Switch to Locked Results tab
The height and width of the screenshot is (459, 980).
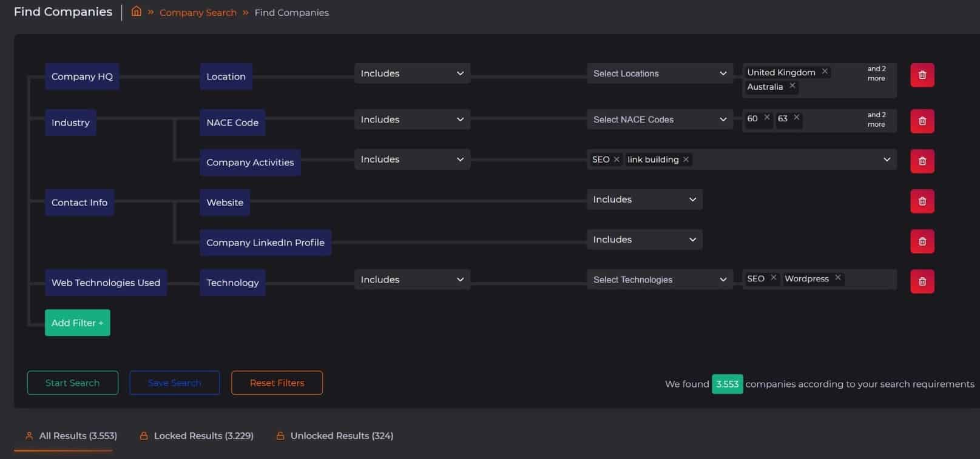click(197, 435)
